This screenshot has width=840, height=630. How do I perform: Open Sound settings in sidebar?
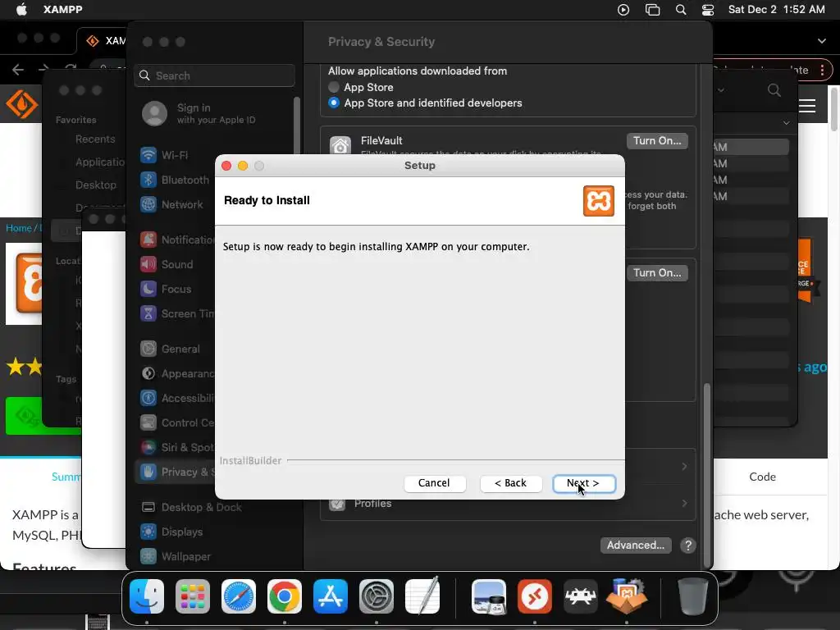[x=174, y=264]
